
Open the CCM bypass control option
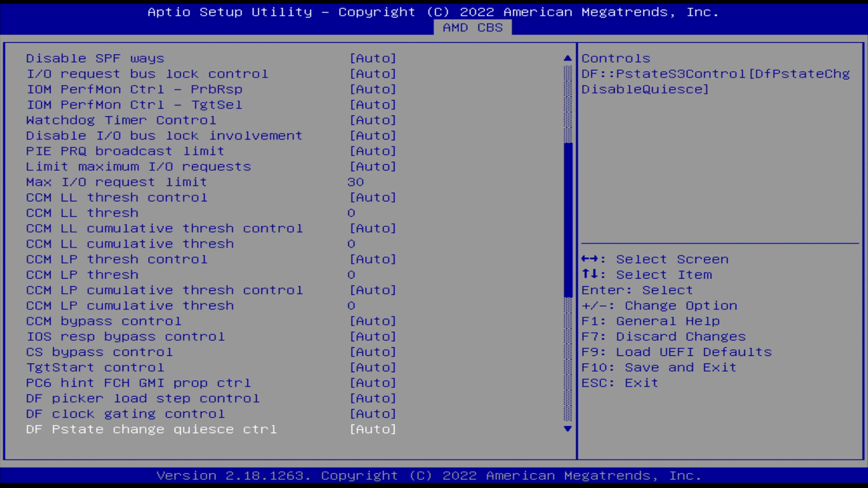coord(373,321)
